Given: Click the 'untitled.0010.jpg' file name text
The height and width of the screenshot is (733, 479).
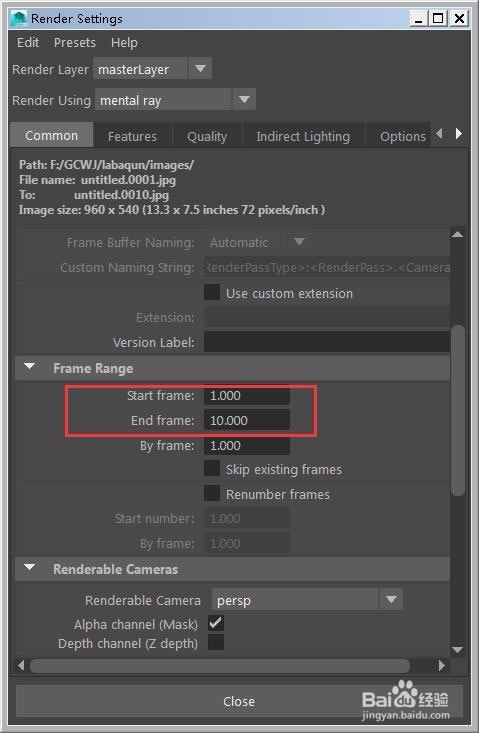Looking at the screenshot, I should click(x=122, y=194).
